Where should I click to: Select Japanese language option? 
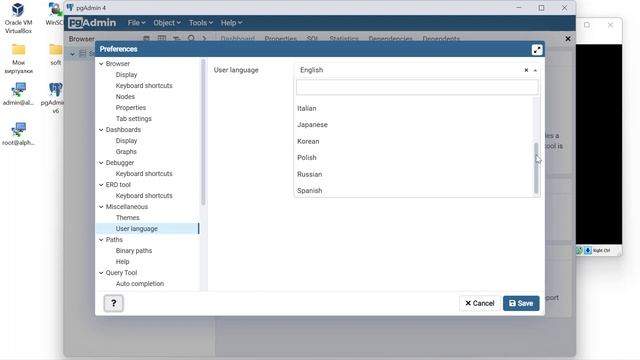(x=414, y=124)
